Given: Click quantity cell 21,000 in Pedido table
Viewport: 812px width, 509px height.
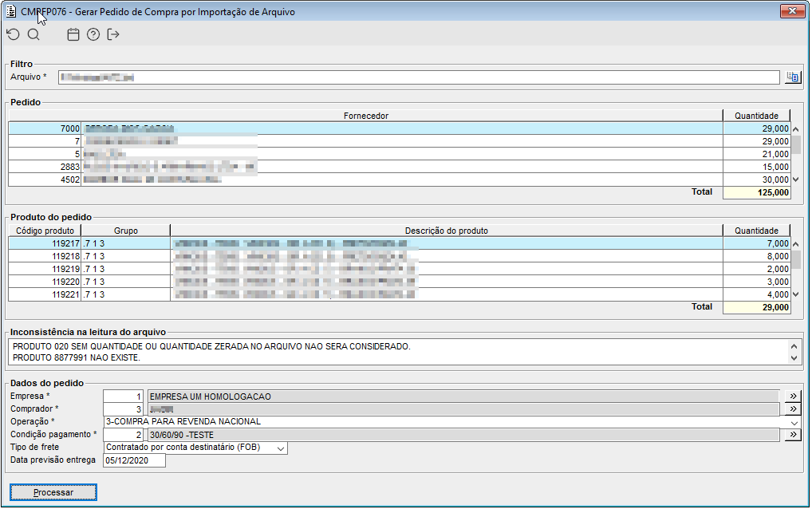Looking at the screenshot, I should click(x=757, y=154).
